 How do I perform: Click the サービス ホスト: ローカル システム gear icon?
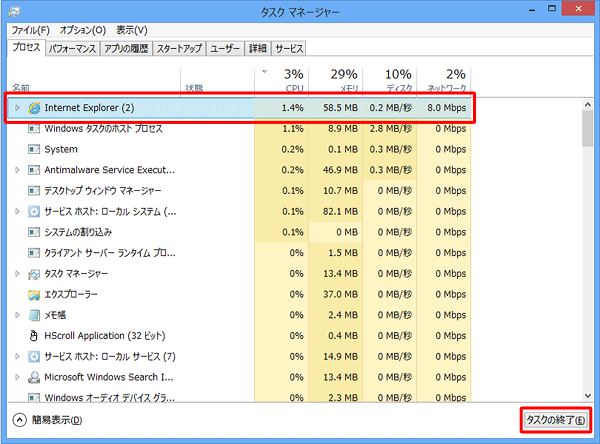click(34, 211)
